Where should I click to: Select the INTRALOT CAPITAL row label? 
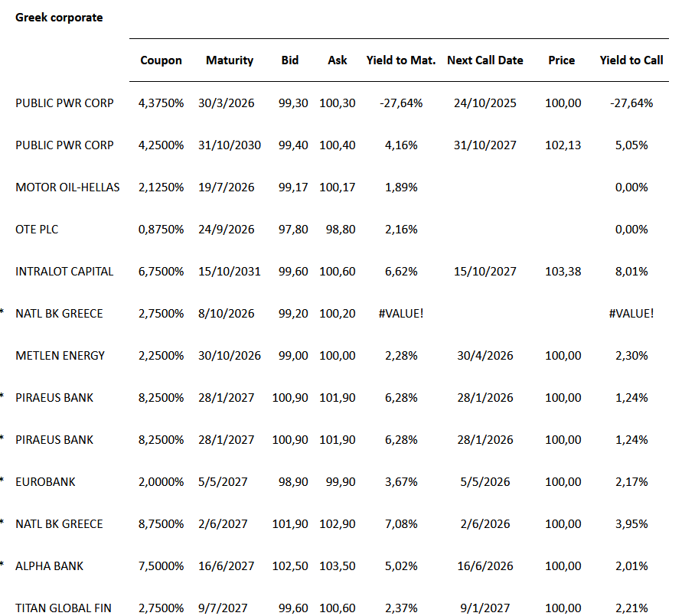(x=64, y=272)
